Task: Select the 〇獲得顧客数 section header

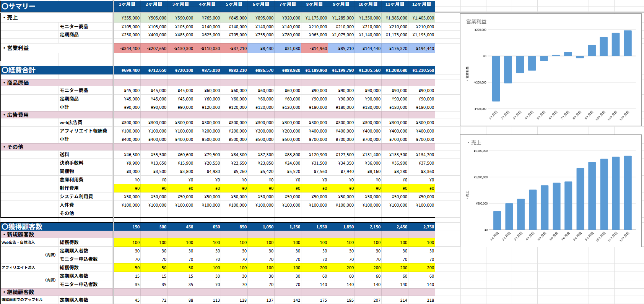Action: [x=57, y=226]
